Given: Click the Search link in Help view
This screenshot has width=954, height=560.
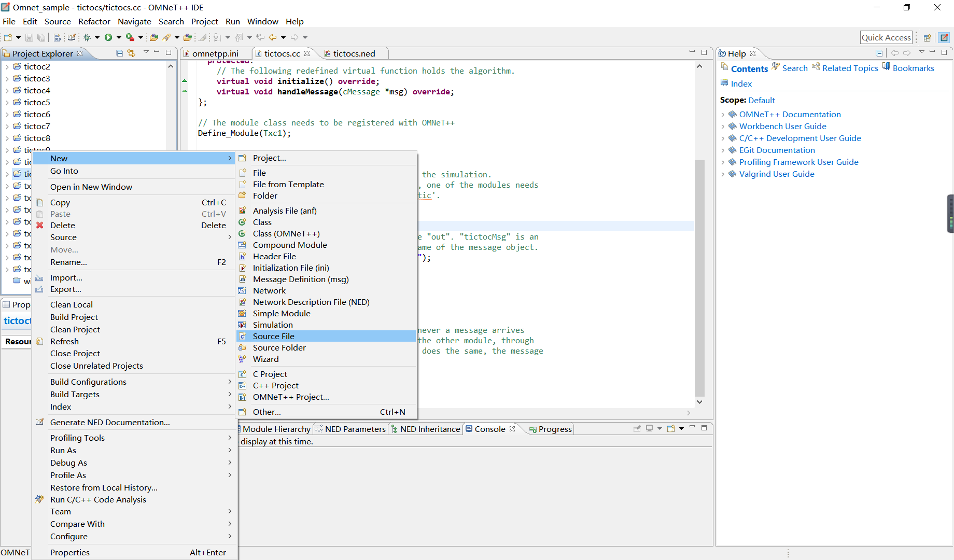Looking at the screenshot, I should point(795,68).
